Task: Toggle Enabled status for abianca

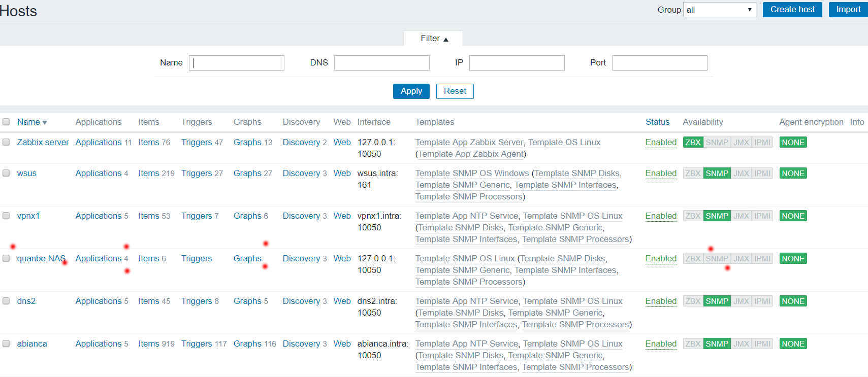Action: pyautogui.click(x=661, y=344)
